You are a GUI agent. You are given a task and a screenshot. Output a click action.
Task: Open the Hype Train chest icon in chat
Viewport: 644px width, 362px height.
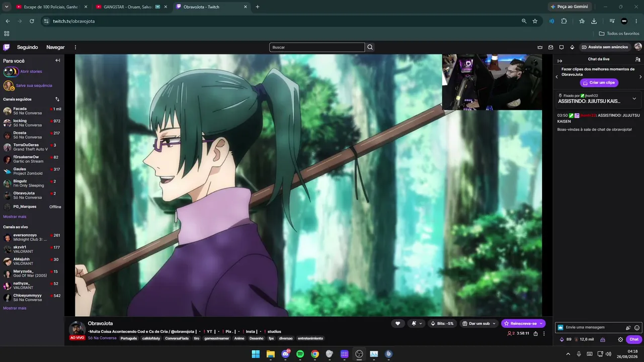603,339
